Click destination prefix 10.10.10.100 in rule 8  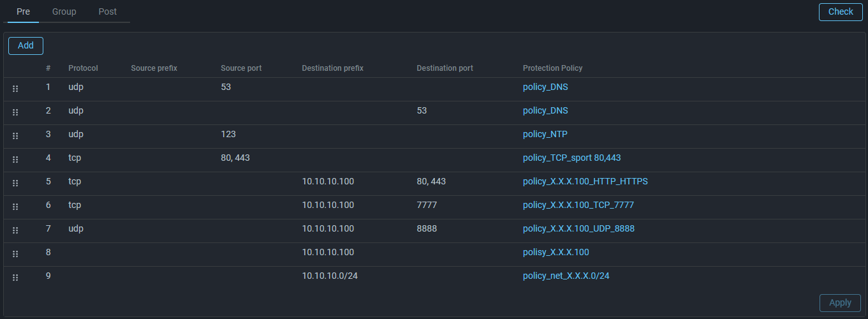point(328,252)
